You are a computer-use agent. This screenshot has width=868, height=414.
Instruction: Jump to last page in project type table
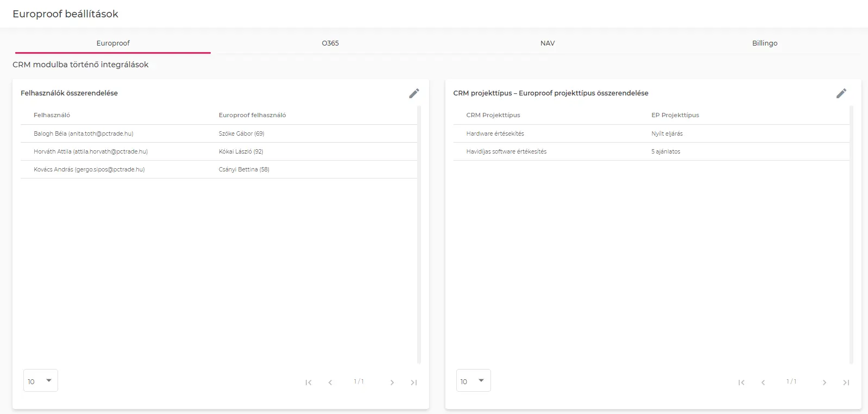click(x=846, y=383)
